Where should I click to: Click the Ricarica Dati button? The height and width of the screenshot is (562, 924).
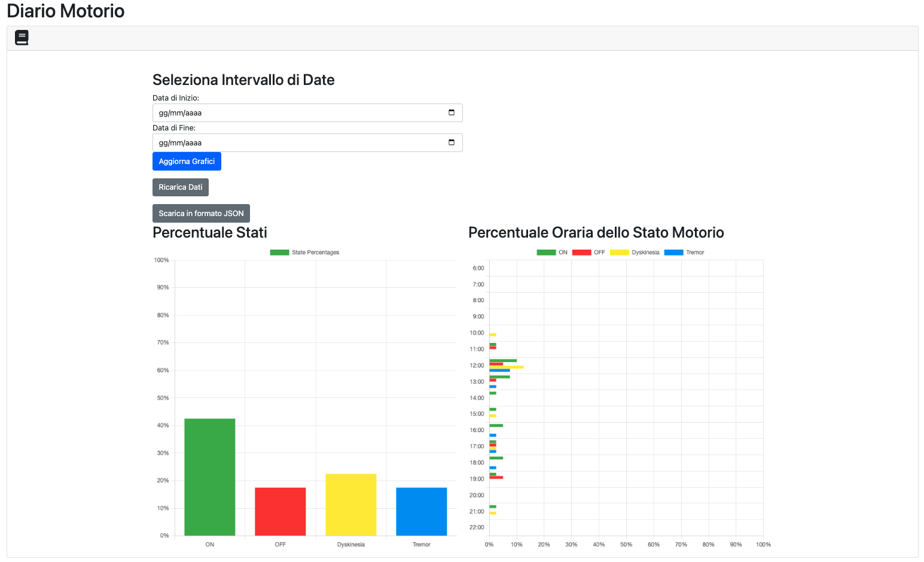[181, 187]
